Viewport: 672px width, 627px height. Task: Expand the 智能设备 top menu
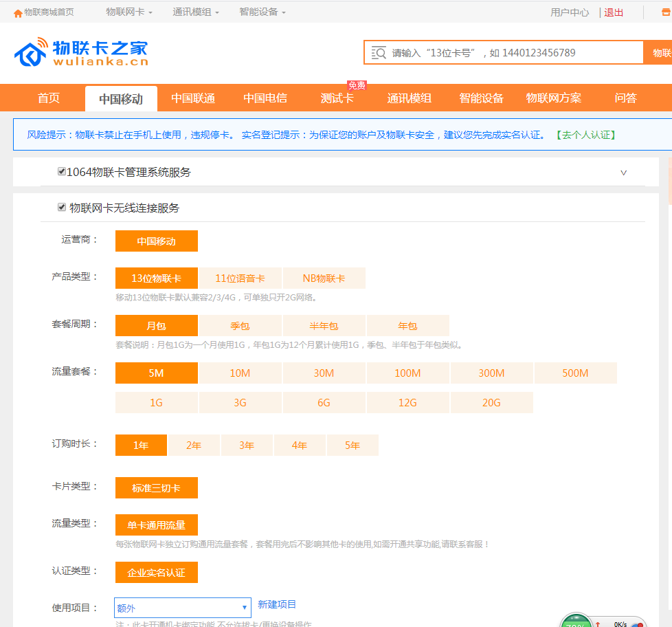(262, 12)
